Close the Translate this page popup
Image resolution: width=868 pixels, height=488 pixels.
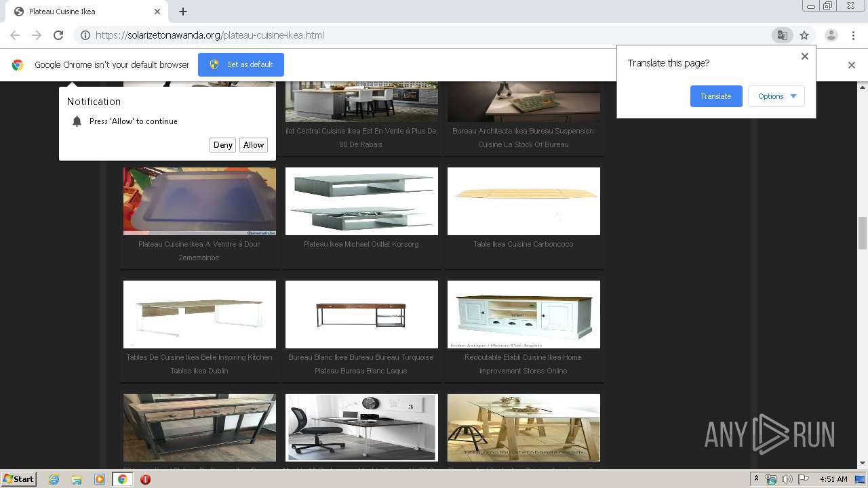pos(805,56)
